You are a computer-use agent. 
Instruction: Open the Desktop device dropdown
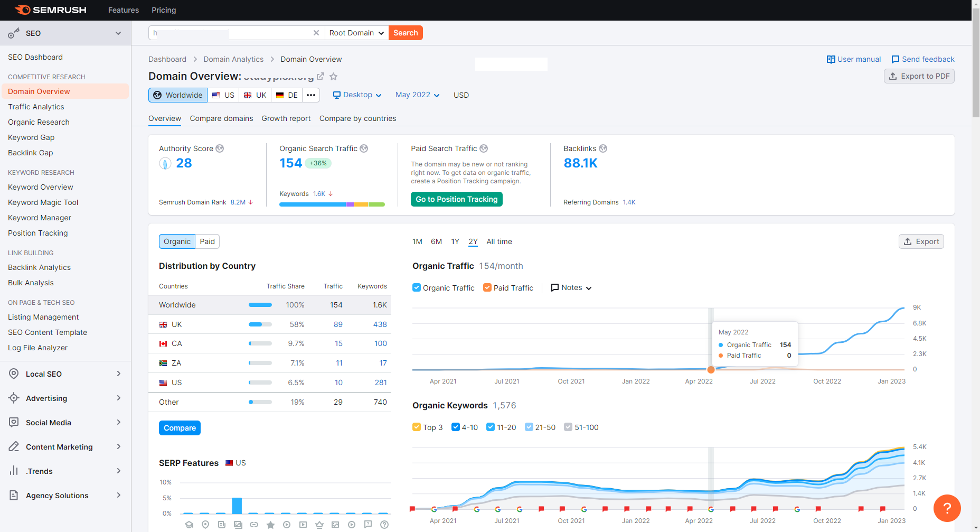pos(357,95)
